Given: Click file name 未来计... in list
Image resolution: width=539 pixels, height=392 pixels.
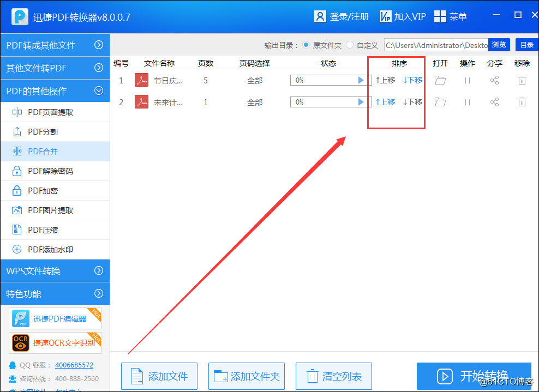Looking at the screenshot, I should (x=168, y=102).
